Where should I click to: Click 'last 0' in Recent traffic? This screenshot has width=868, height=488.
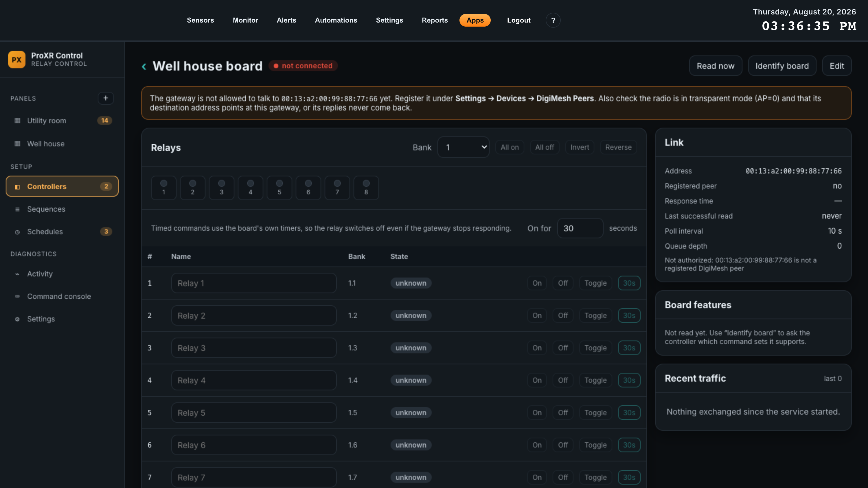click(x=833, y=378)
